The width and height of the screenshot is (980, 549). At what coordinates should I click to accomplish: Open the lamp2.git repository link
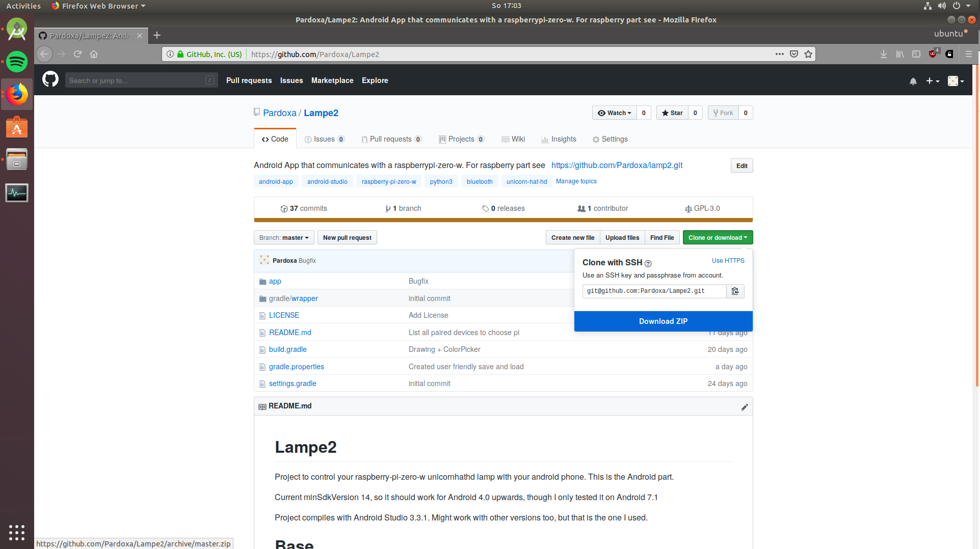(617, 166)
